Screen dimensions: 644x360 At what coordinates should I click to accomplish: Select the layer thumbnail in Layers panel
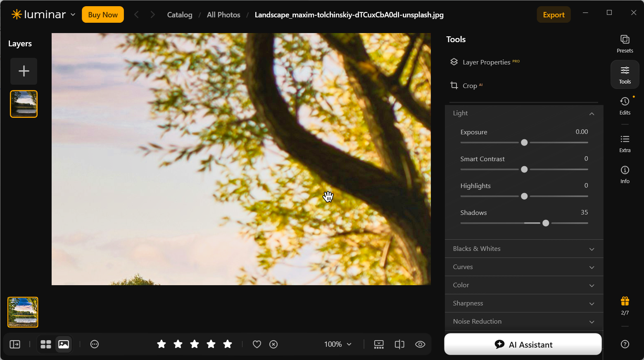(24, 104)
